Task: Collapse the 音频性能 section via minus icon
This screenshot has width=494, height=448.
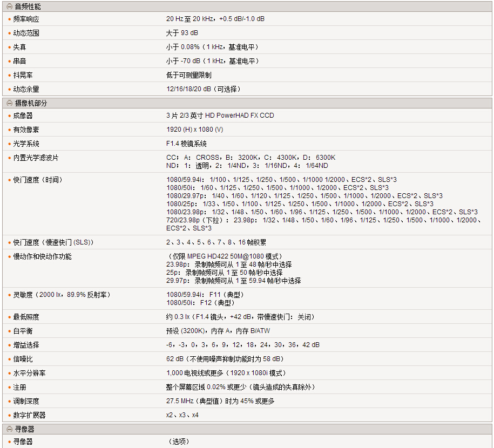Action: 9,7
